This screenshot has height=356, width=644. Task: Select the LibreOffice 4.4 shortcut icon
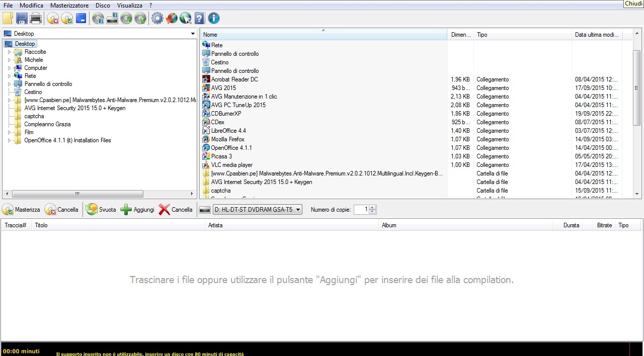[x=206, y=131]
